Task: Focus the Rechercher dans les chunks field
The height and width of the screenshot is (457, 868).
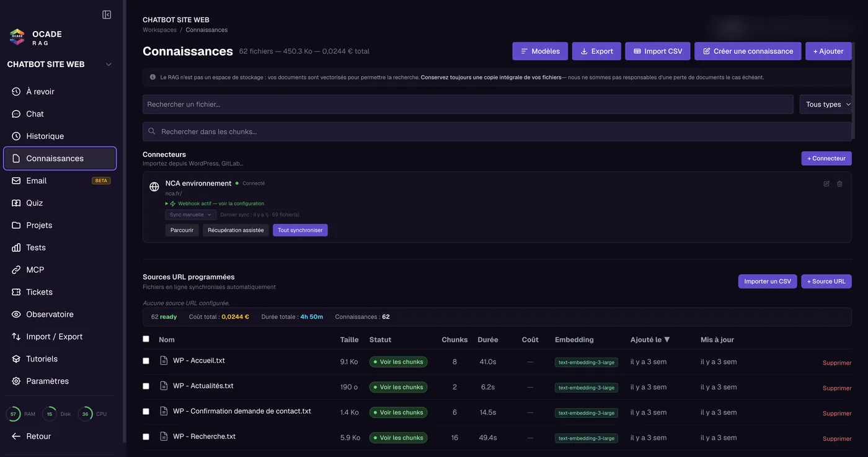Action: pos(497,131)
